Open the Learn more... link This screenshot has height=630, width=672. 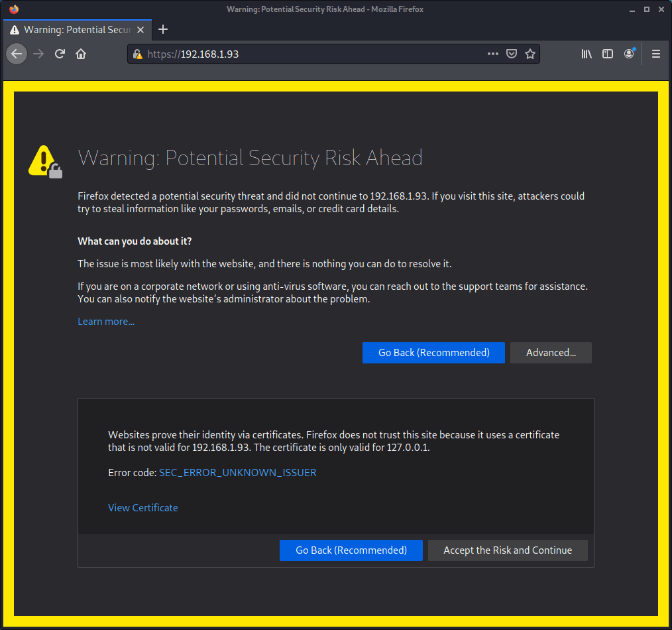[106, 322]
